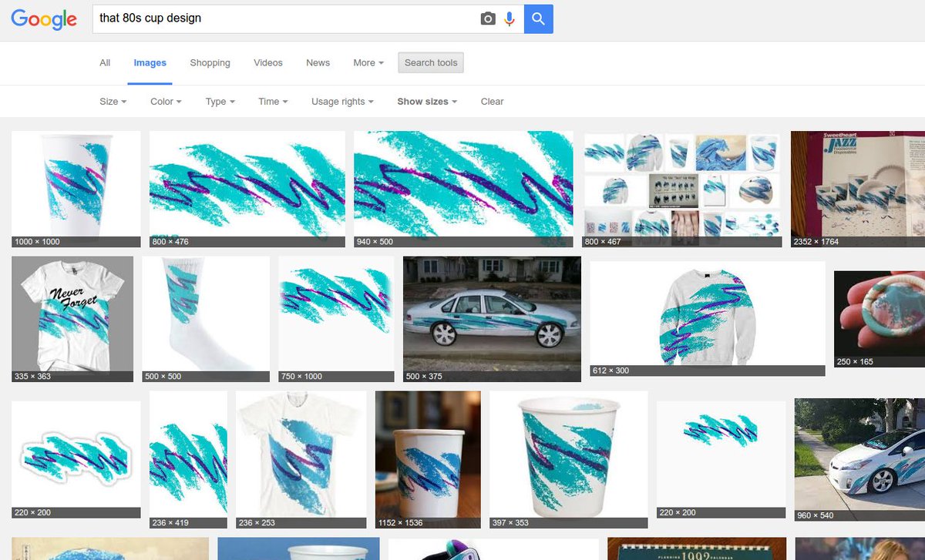Image resolution: width=925 pixels, height=560 pixels.
Task: Open the 940 × 500 pattern image
Action: coord(463,189)
